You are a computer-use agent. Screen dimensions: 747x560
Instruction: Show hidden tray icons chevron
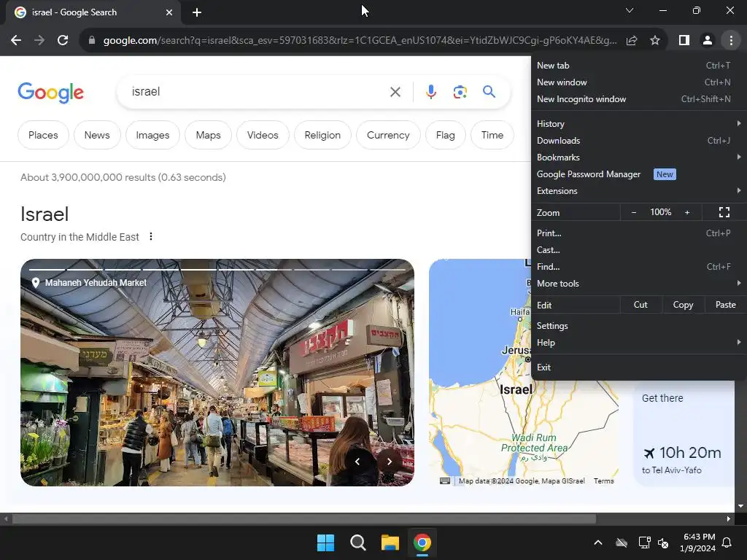point(598,542)
